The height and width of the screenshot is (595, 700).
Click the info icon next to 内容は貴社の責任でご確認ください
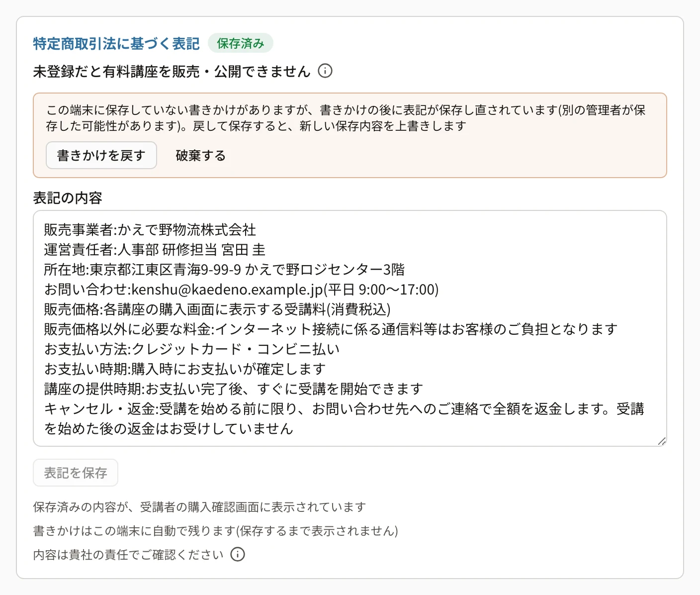coord(238,554)
